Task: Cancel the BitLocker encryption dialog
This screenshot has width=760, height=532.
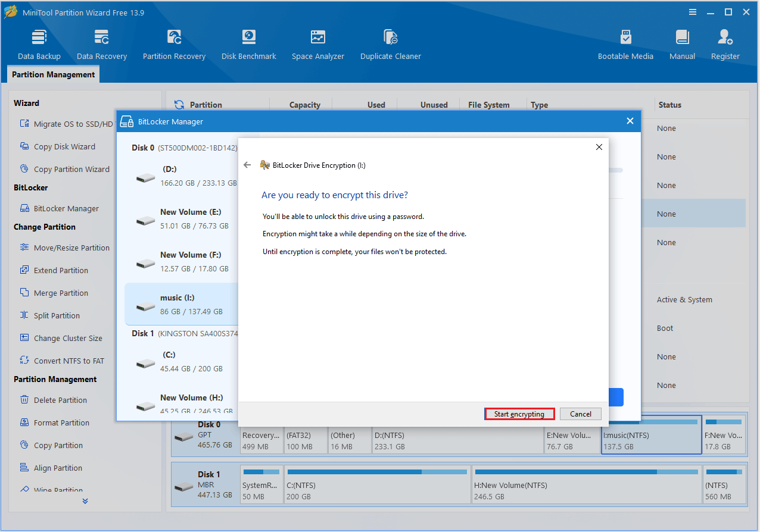Action: [581, 414]
